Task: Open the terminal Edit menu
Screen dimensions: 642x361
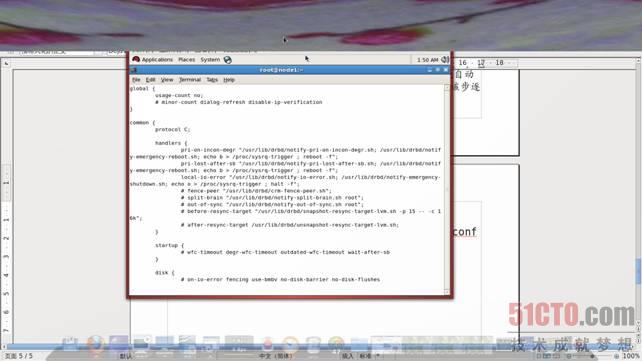Action: [x=150, y=80]
